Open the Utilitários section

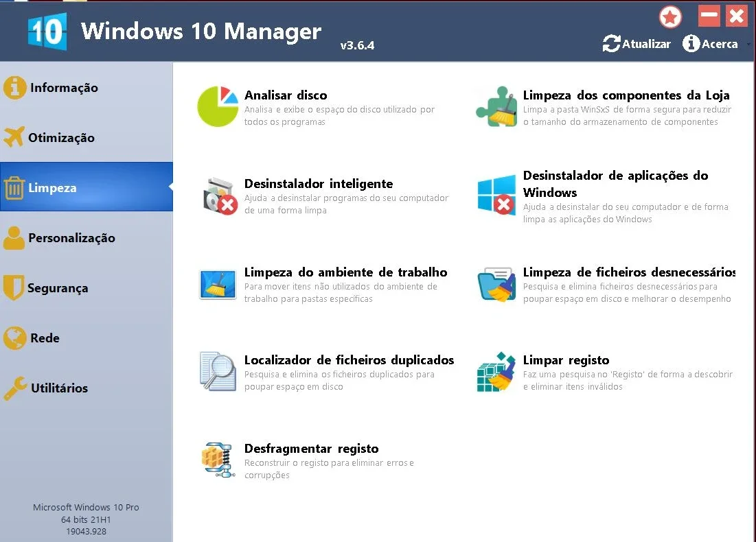pyautogui.click(x=87, y=388)
